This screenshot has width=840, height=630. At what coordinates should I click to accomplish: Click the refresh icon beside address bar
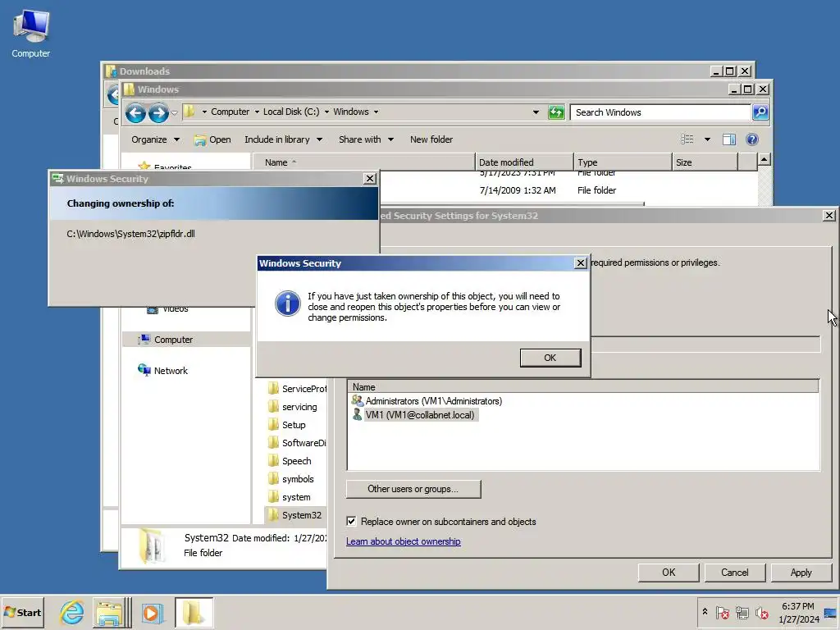(x=556, y=112)
